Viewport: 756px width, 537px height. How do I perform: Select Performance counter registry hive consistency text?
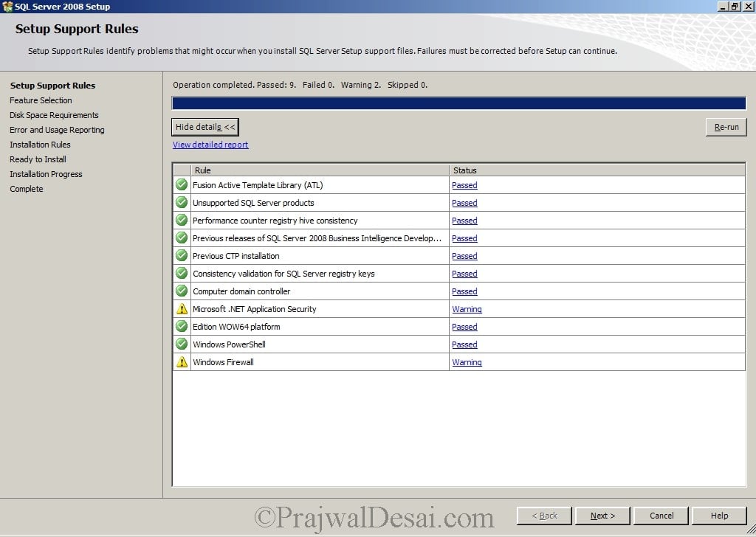(275, 221)
